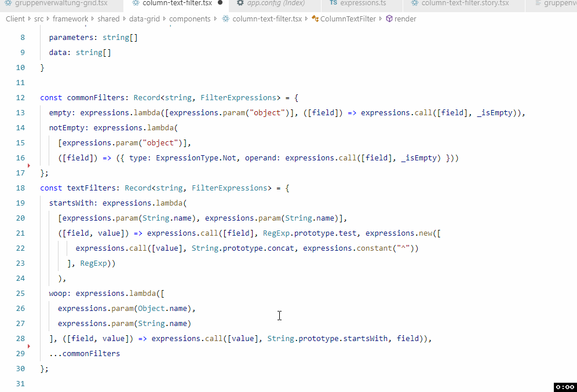Image resolution: width=577 pixels, height=392 pixels.
Task: Click the Client breadcrumb
Action: click(x=15, y=19)
